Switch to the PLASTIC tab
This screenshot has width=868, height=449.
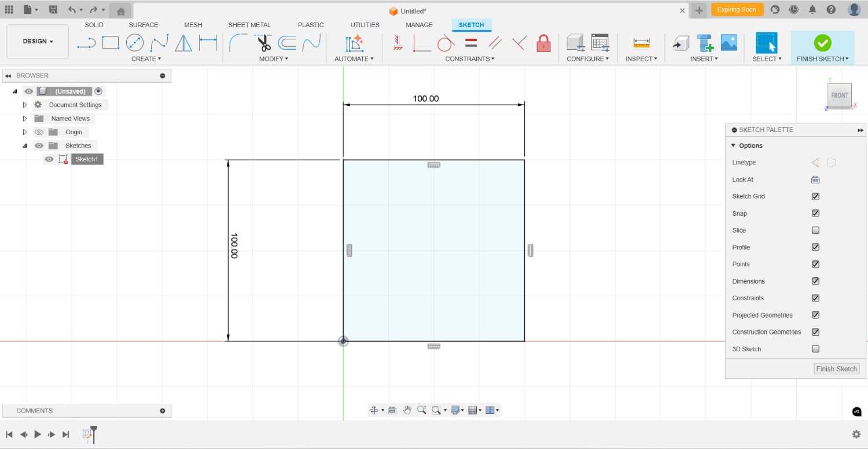pos(311,25)
